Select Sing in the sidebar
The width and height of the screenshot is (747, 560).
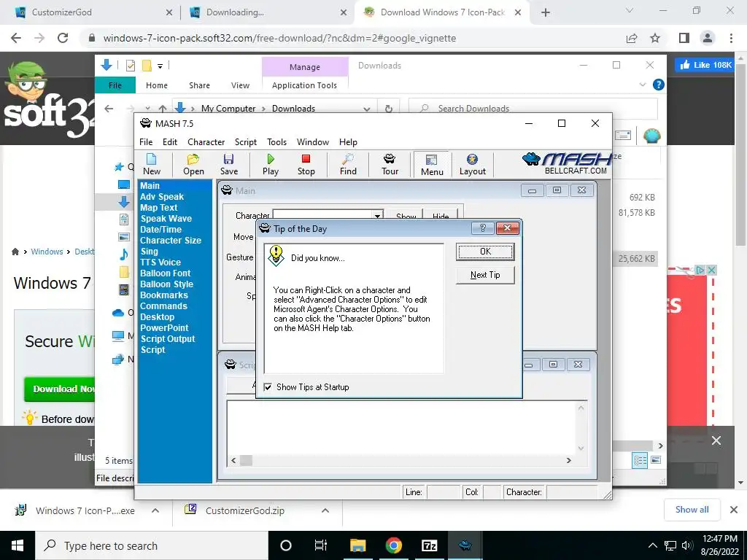[x=149, y=252]
